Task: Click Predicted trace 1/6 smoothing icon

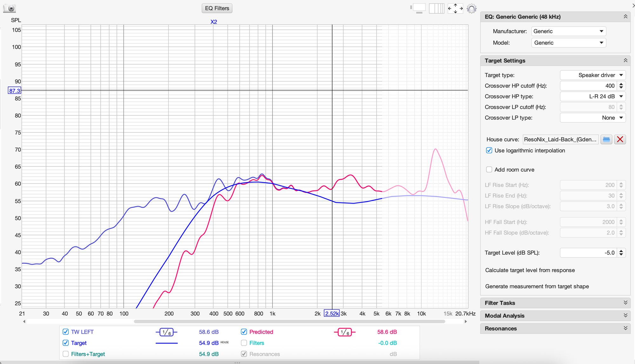Action: 344,332
